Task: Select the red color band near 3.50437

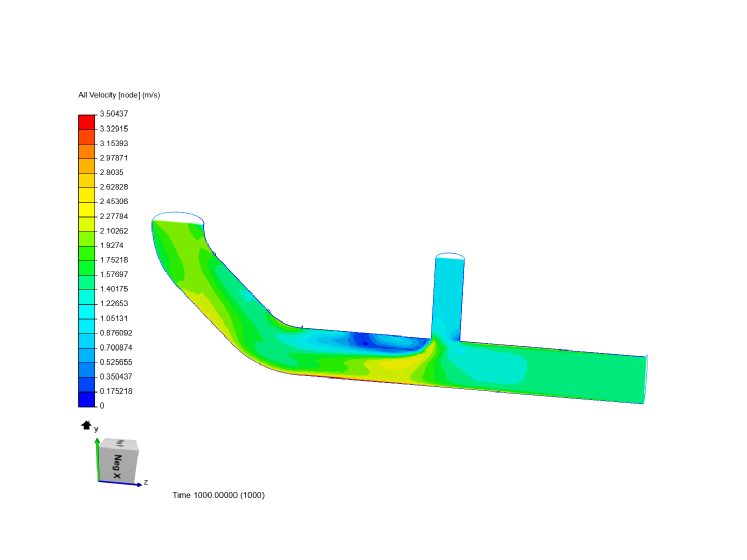Action: click(87, 122)
